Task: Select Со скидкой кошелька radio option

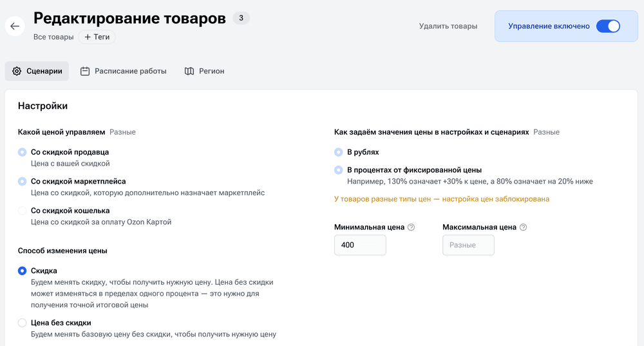Action: point(22,211)
